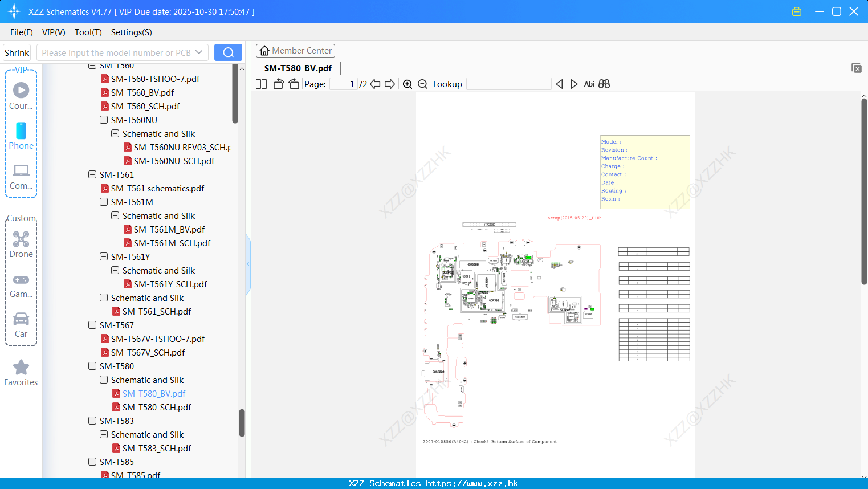The width and height of the screenshot is (868, 489).
Task: Open SM-T561M_SCH.pdf file
Action: [x=172, y=243]
